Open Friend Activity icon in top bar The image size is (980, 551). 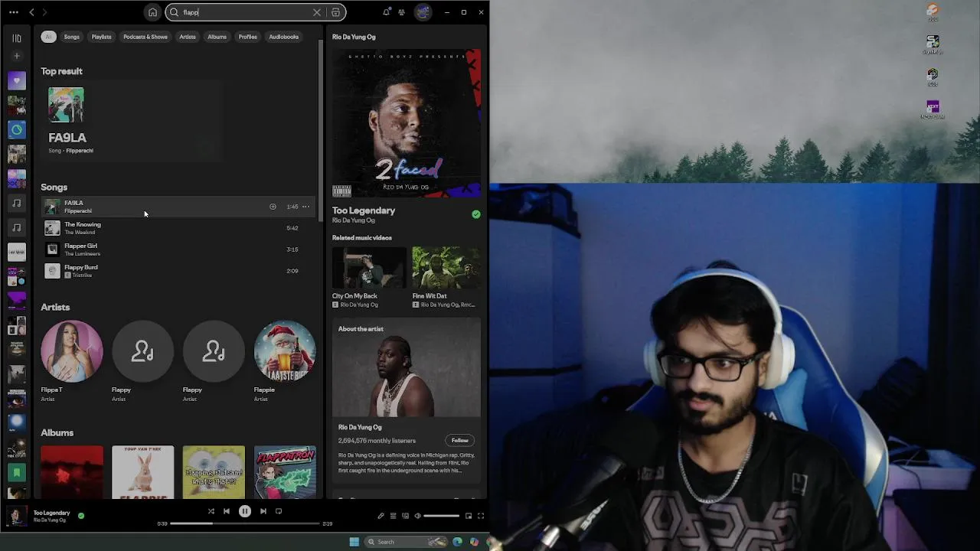(401, 12)
